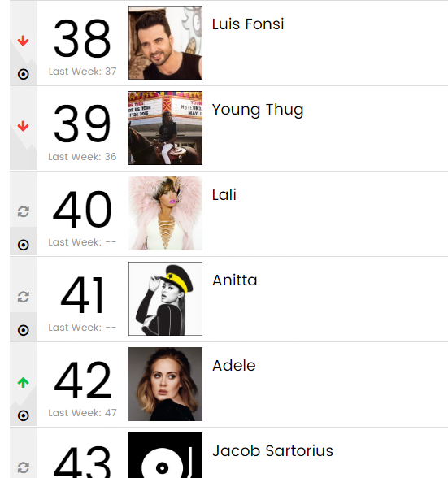
Task: Click the target circle icon in Lali row
Action: tap(24, 245)
